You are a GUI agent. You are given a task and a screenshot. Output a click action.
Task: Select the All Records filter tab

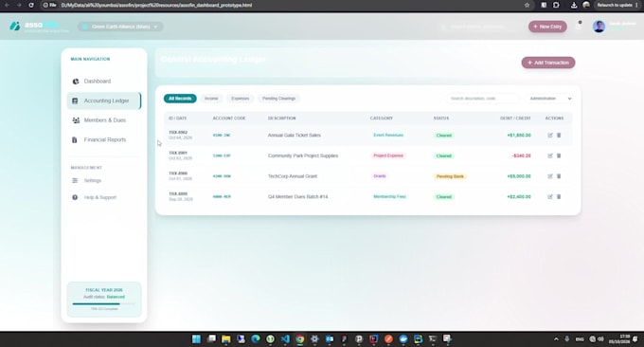pyautogui.click(x=180, y=99)
